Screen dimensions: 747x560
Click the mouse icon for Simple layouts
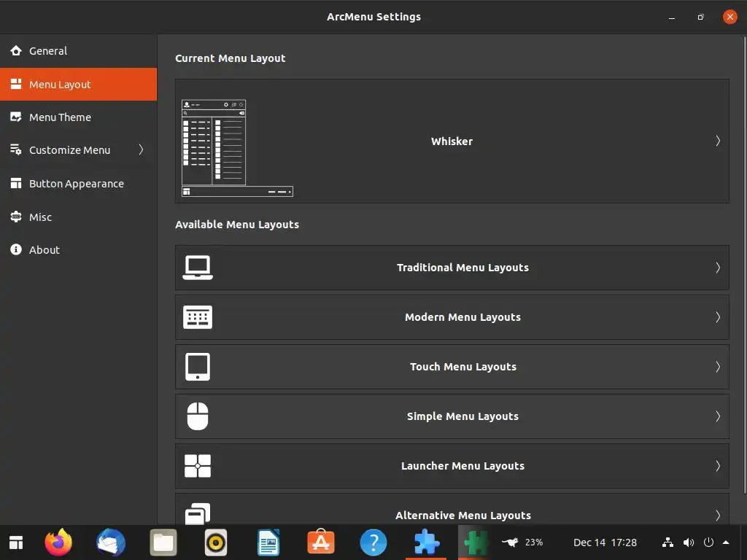pyautogui.click(x=197, y=416)
